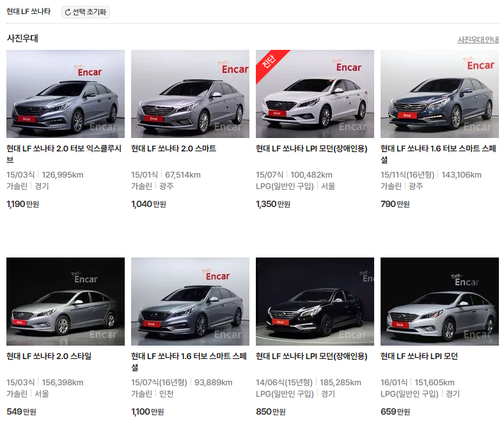Screen dimensions: 504x430
Task: Click year text 16/01식
Action: click(x=394, y=383)
